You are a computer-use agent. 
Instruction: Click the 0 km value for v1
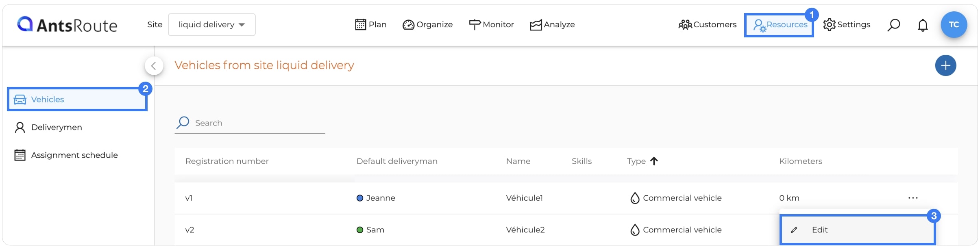point(789,198)
